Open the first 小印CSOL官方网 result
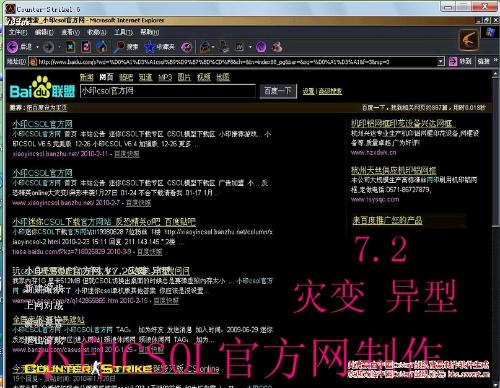Screen dimensions: 500x388 [43, 124]
